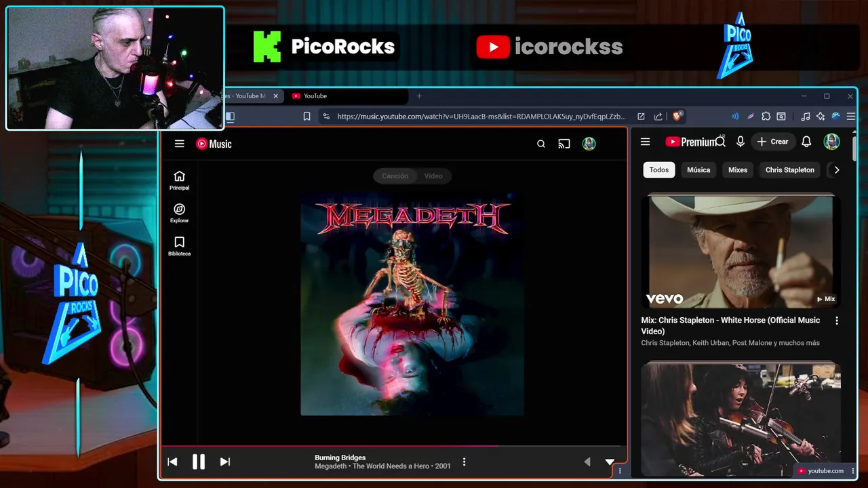868x488 pixels.
Task: Open YouTube account avatar in side panel
Action: point(832,142)
